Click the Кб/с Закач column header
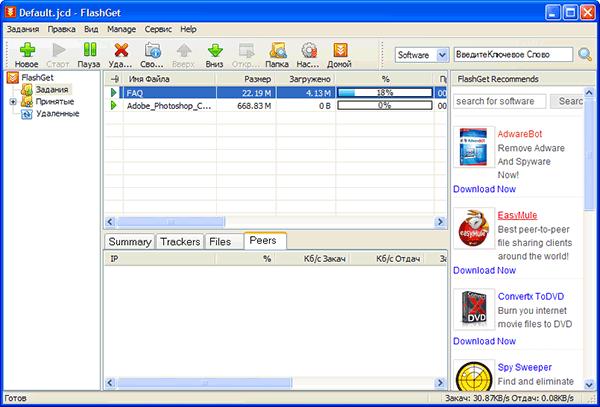Image resolution: width=600 pixels, height=407 pixels. point(312,259)
